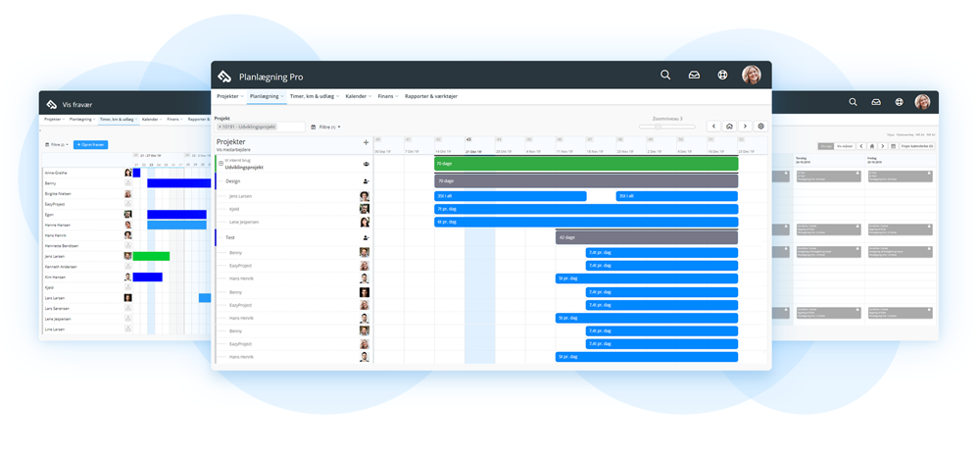Open Planlægning menu in Vis fravær window
Screen dimensions: 980x455
[x=82, y=119]
